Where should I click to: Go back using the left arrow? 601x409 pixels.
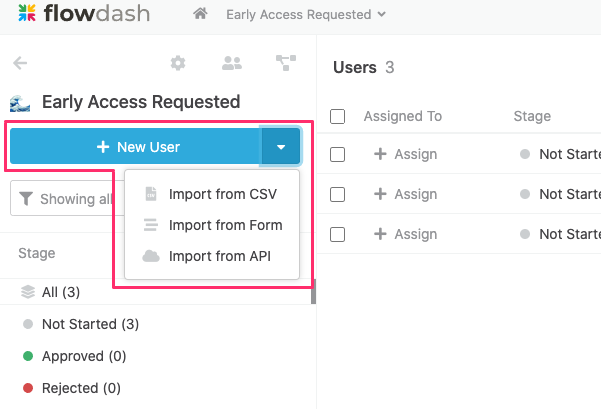pos(20,63)
